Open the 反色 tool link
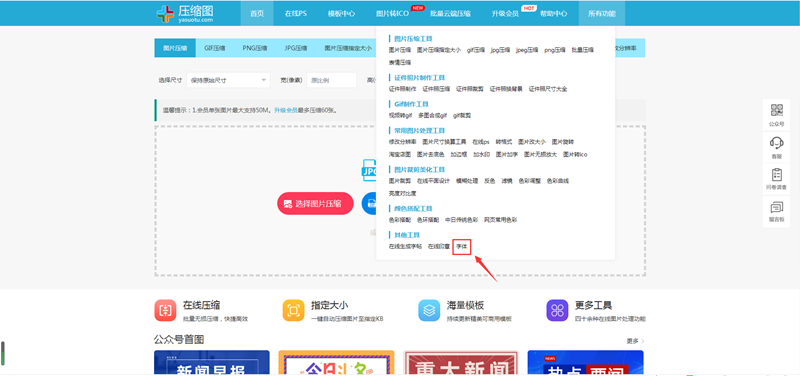This screenshot has height=376, width=800. click(489, 181)
